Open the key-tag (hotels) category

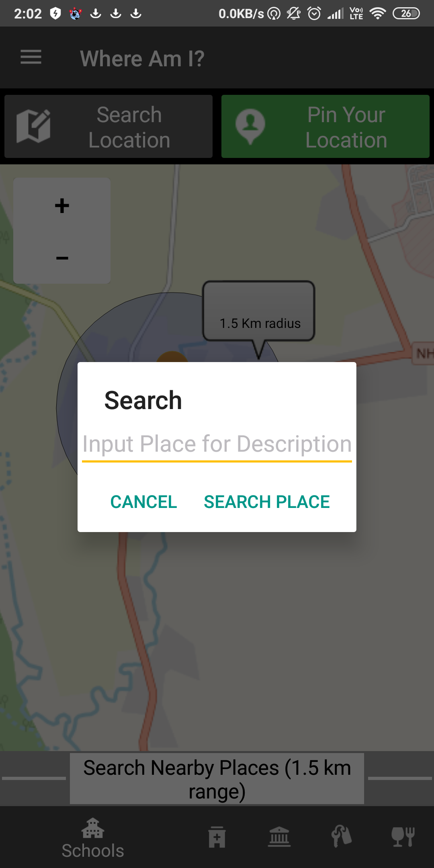coord(342,837)
